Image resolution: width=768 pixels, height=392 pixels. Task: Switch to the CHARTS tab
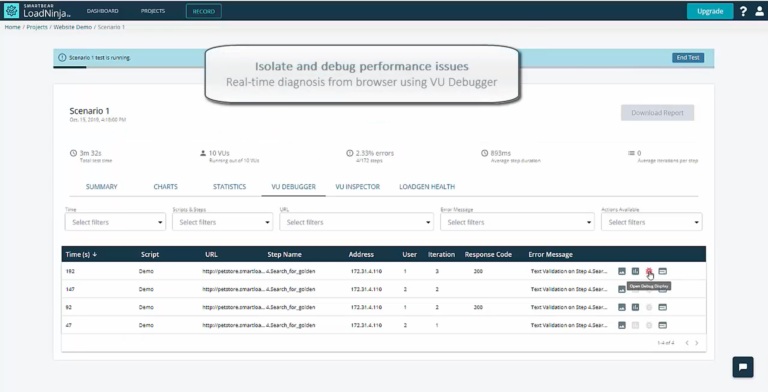pos(166,187)
